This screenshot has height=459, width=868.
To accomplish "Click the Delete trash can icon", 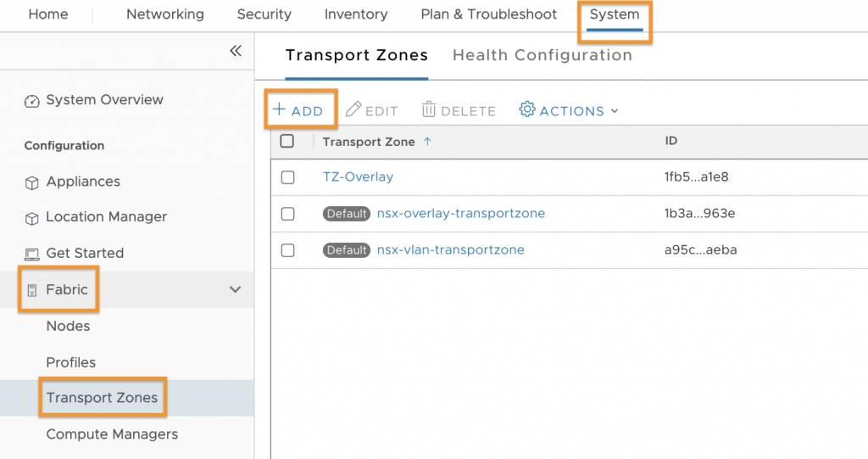I will pos(428,109).
